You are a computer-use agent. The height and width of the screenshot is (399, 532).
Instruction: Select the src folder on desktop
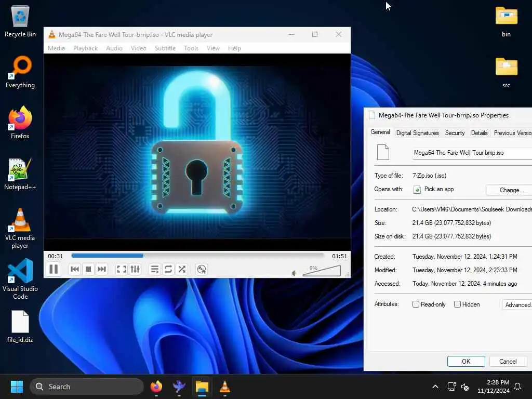pos(506,72)
